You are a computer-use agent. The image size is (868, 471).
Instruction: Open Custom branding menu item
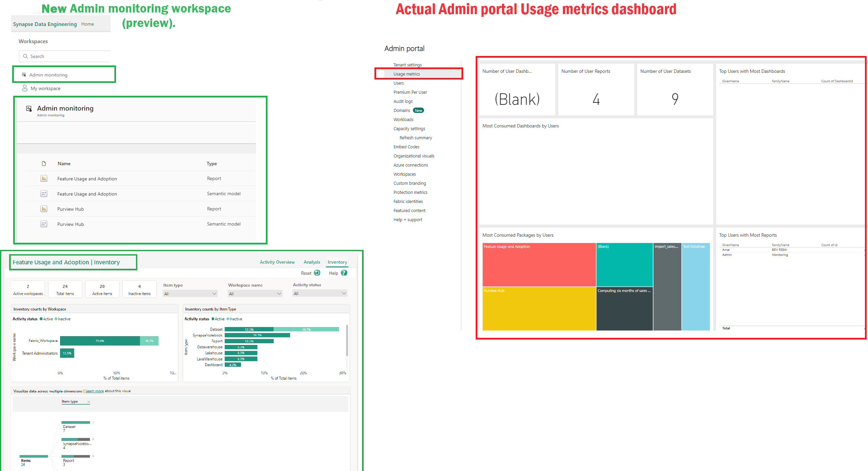[410, 183]
